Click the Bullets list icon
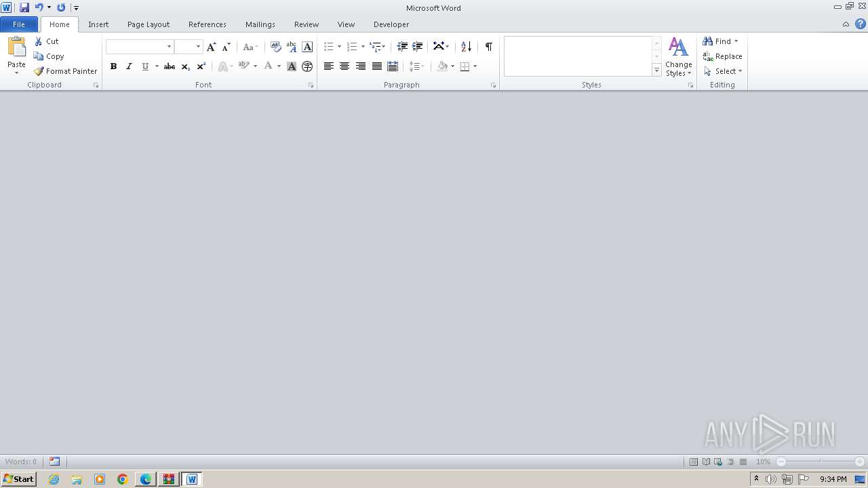Image resolution: width=868 pixels, height=488 pixels. click(x=328, y=47)
